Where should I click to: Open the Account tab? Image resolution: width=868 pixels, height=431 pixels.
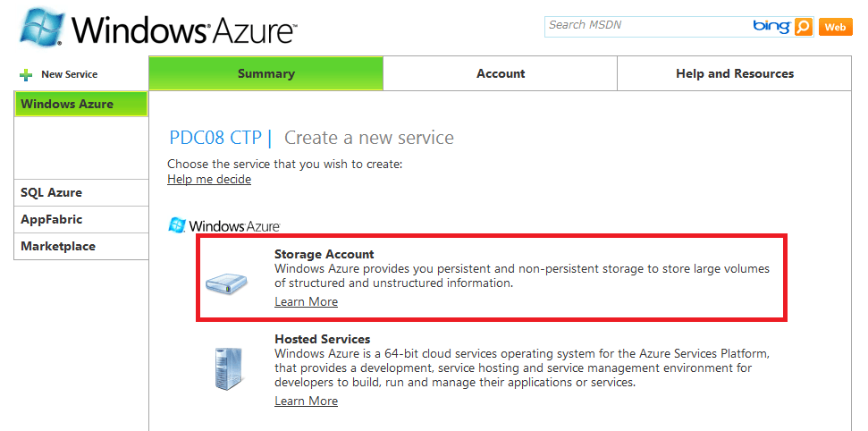pos(501,73)
